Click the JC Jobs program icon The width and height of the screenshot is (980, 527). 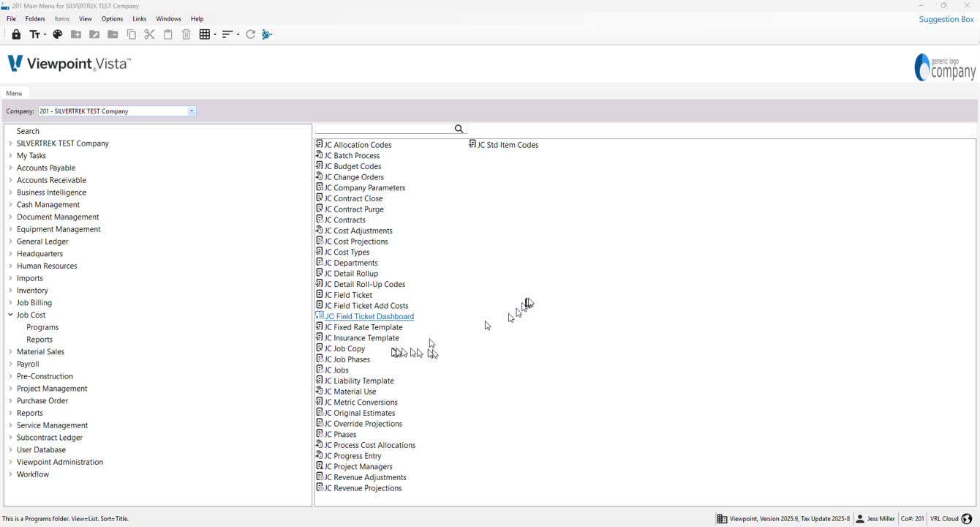click(320, 370)
